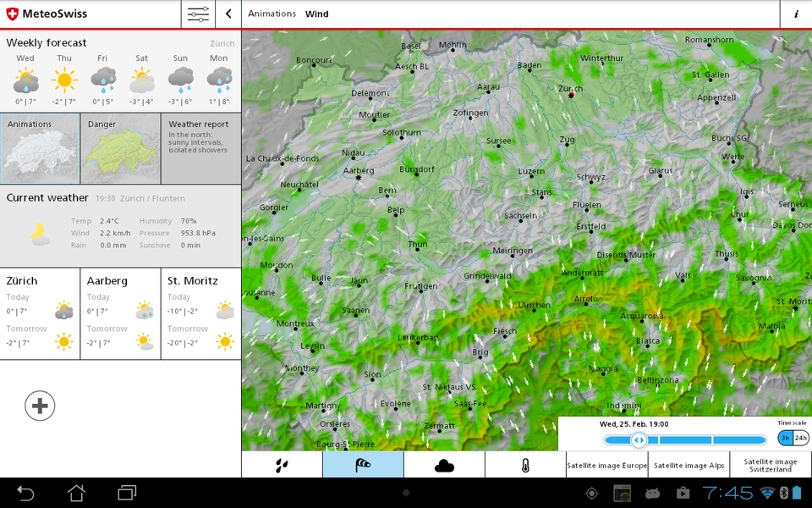Viewport: 812px width, 508px height.
Task: Click the clock showing 7:45
Action: tap(727, 493)
